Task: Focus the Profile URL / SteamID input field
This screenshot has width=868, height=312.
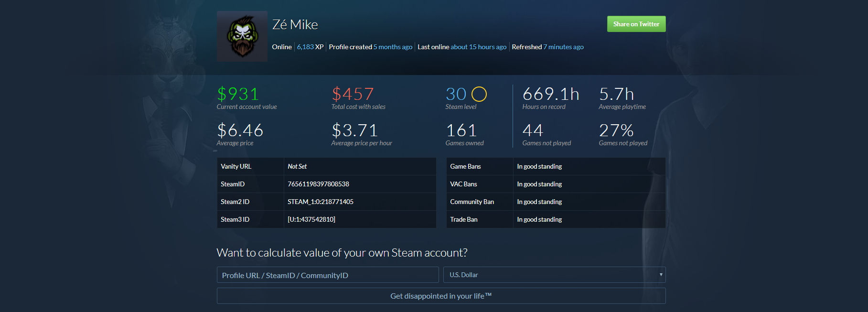Action: [x=328, y=275]
